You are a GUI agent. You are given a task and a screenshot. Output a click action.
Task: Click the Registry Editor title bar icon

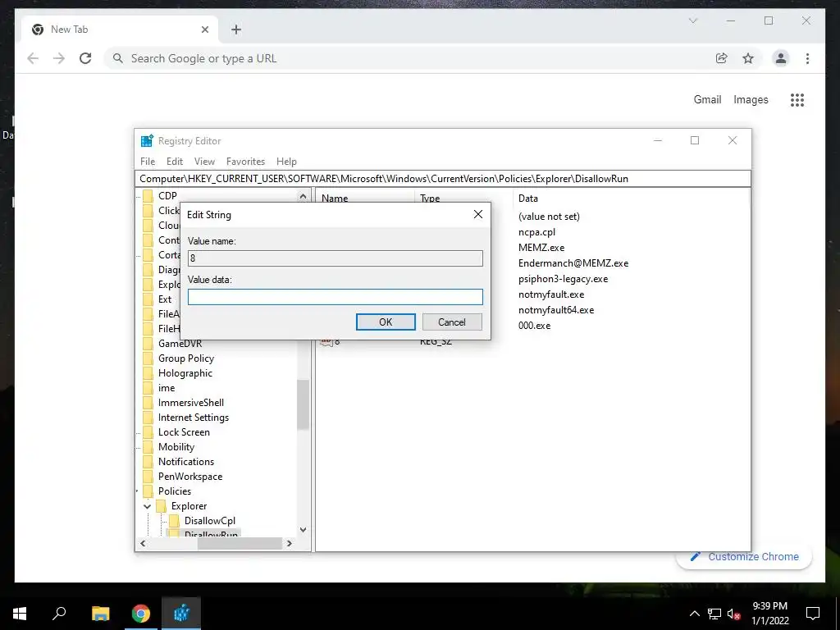[x=147, y=141]
